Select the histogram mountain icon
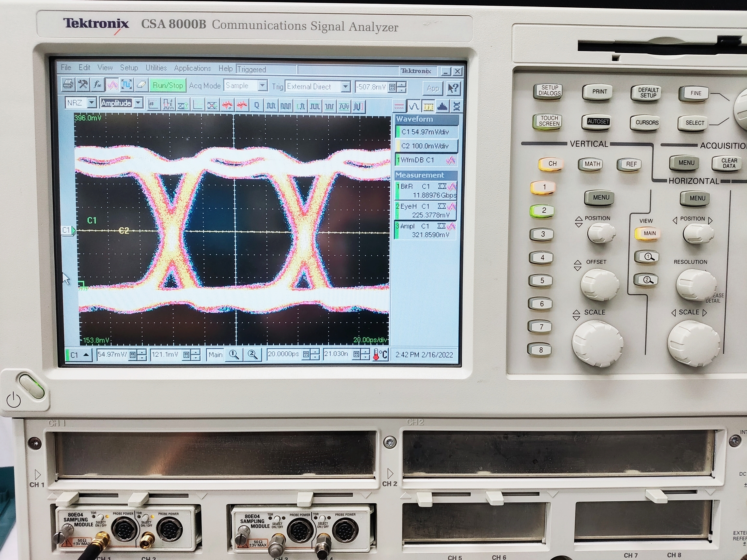Screen dimensions: 747x560 tap(442, 107)
